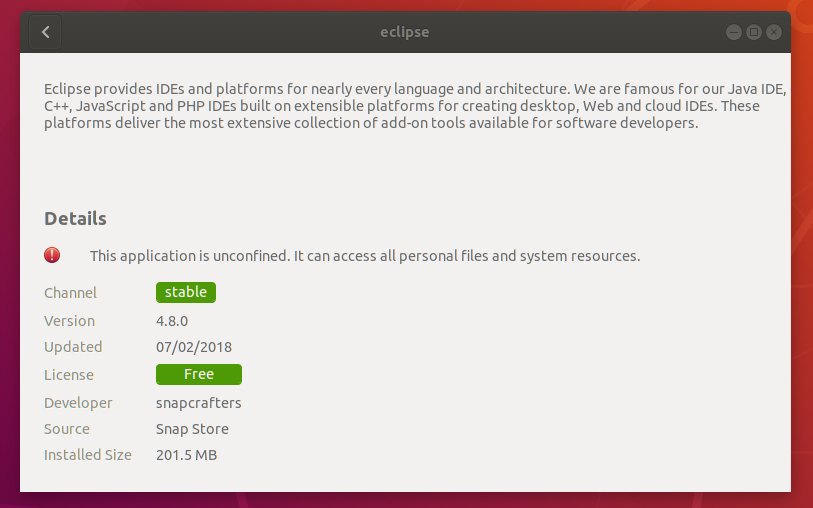Click the Channel field label
The height and width of the screenshot is (508, 813).
tap(71, 293)
